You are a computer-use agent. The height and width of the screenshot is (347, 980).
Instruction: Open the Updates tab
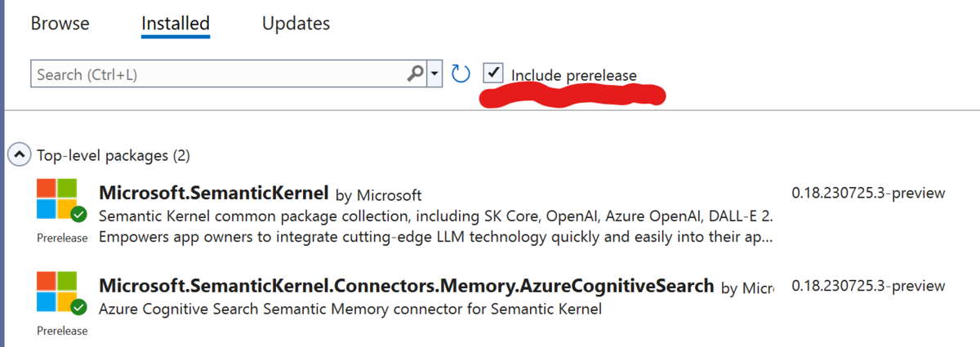(x=296, y=24)
